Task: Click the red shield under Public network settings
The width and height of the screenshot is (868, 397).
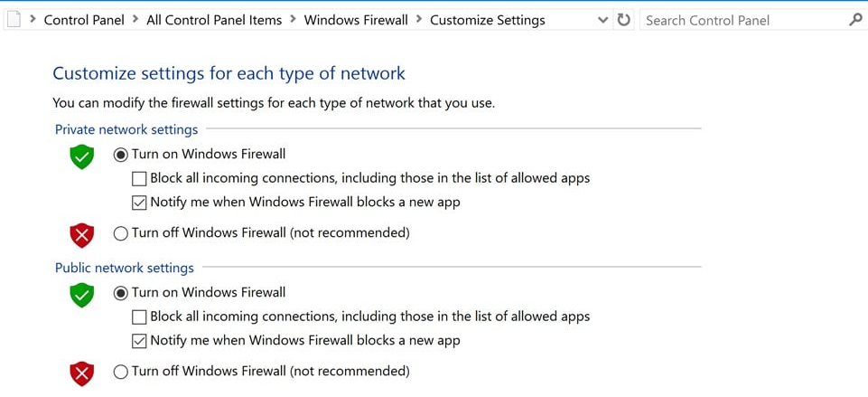Action: tap(82, 373)
